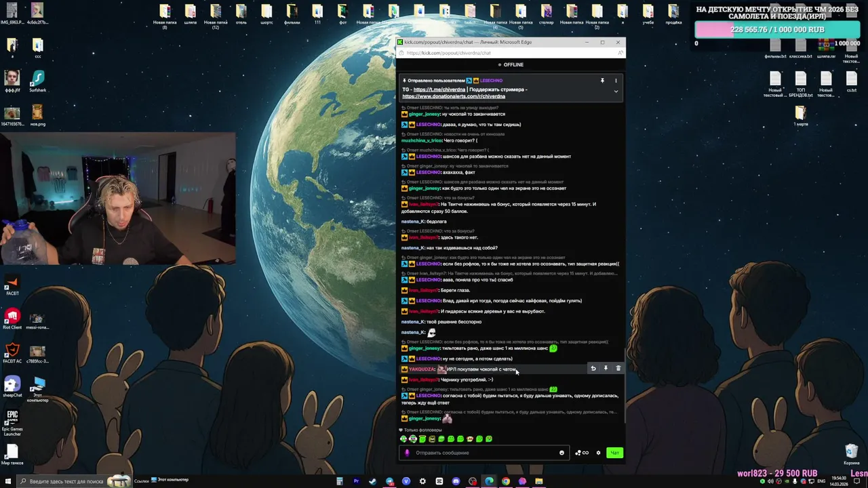Open the donationalerts.com/r/chiverdna link

coord(454,96)
